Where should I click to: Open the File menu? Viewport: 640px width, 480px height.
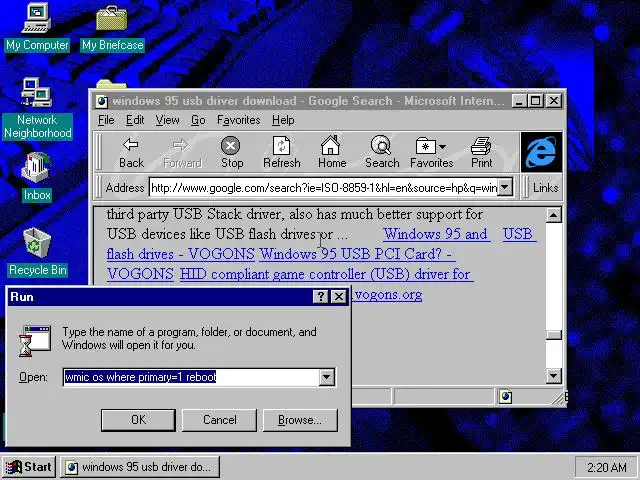106,120
